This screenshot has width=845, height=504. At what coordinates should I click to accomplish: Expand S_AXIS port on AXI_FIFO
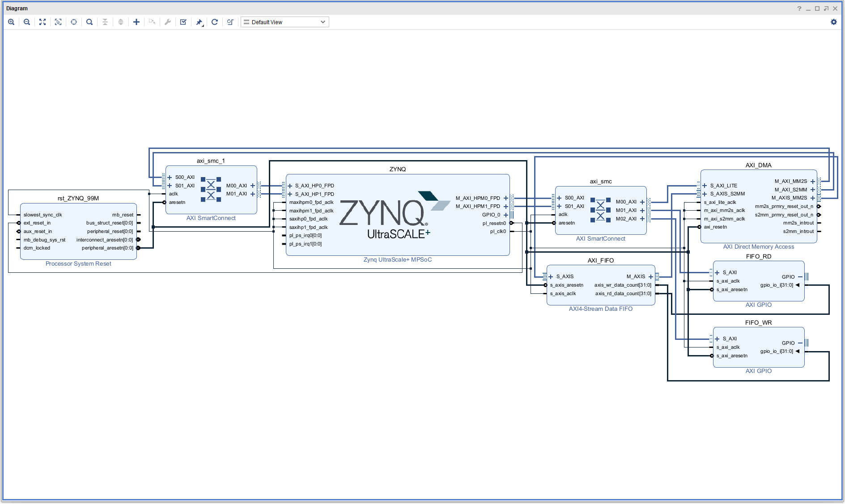(551, 277)
